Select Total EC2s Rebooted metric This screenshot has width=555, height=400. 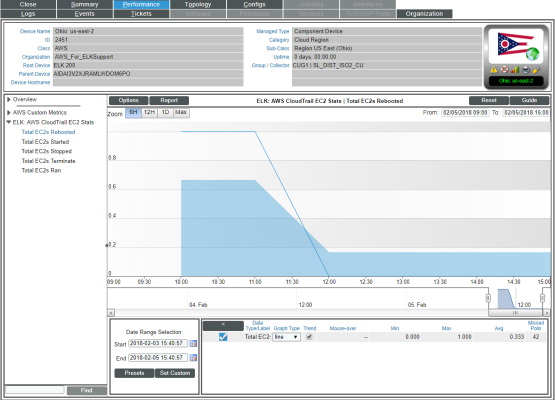(48, 132)
